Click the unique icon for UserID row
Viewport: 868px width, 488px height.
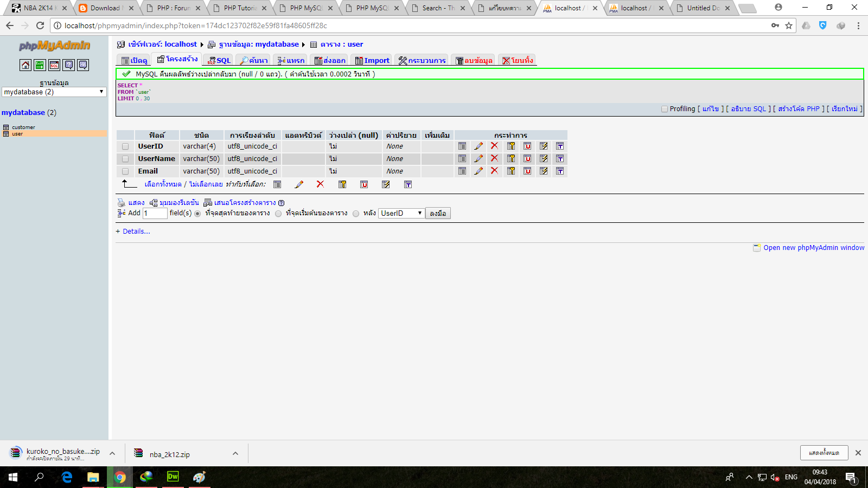pyautogui.click(x=527, y=146)
